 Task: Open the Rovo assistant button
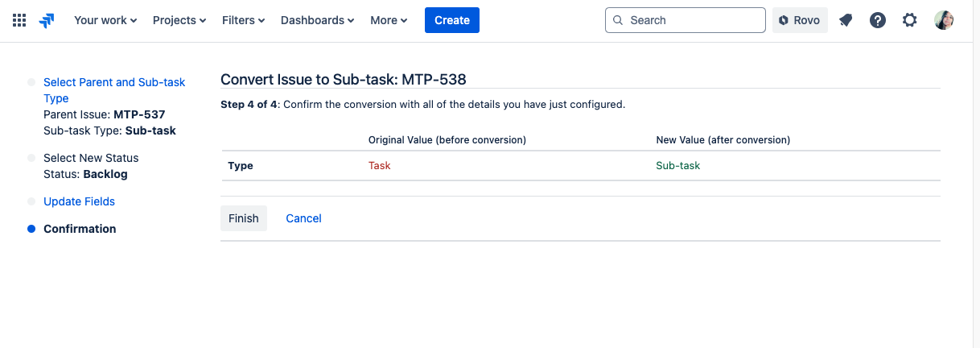800,20
